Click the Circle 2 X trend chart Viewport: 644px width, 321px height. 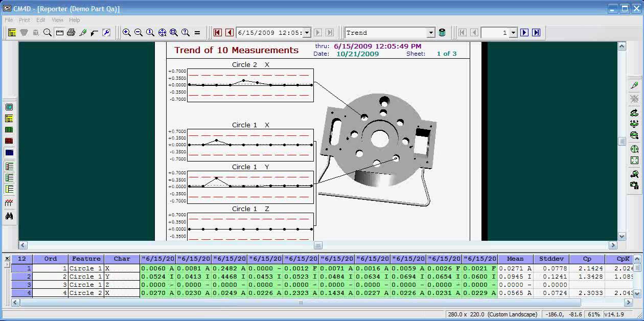(250, 85)
